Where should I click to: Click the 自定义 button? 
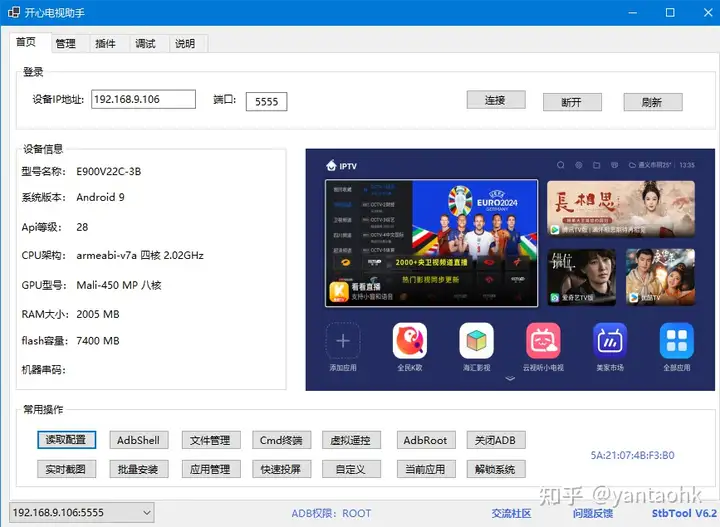click(x=351, y=469)
